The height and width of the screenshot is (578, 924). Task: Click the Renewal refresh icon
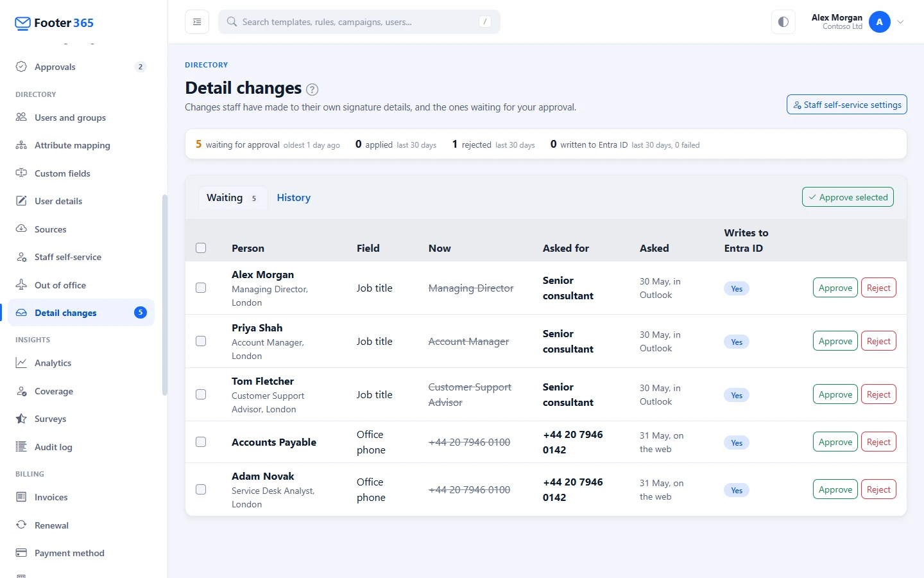(x=21, y=525)
